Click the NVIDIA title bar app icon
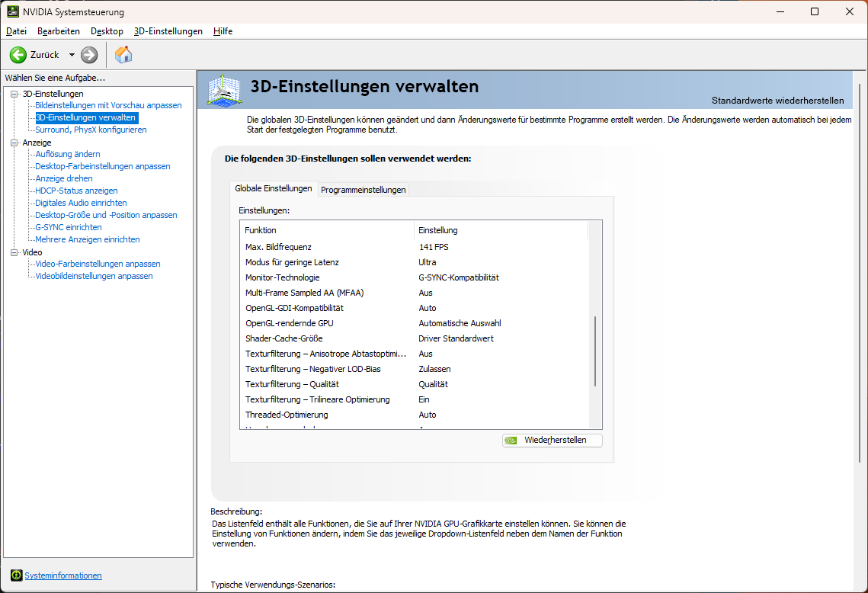 coord(12,11)
